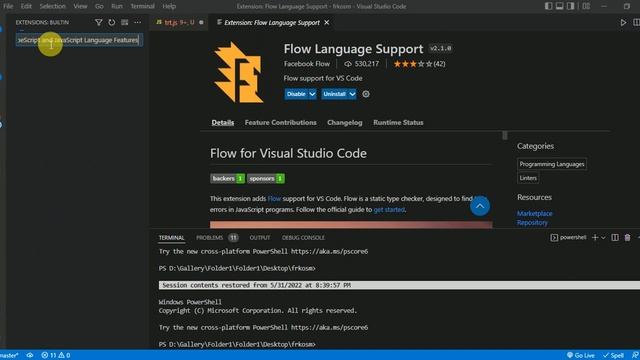Viewport: 640px width, 360px height.
Task: Open the View menu
Action: (80, 6)
